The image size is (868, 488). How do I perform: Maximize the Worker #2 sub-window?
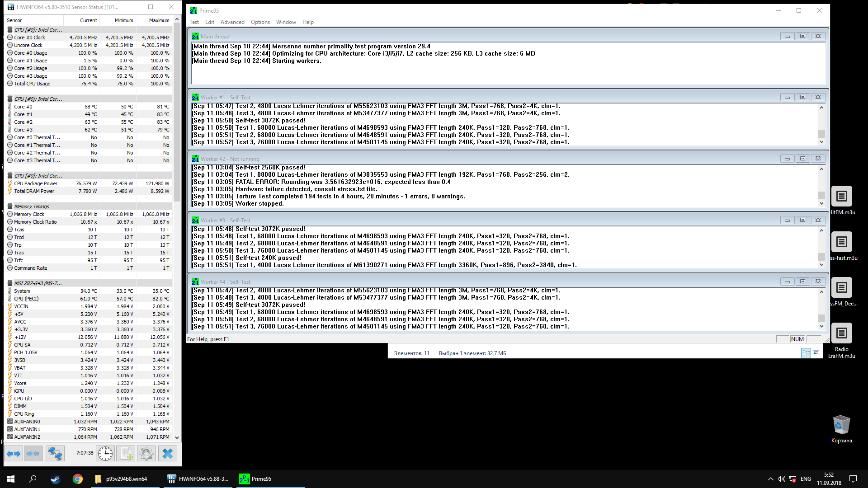pyautogui.click(x=802, y=159)
